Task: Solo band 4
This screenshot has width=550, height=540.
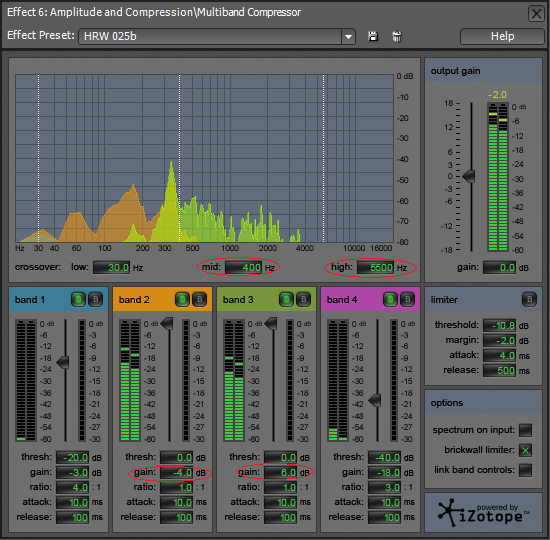Action: [390, 299]
